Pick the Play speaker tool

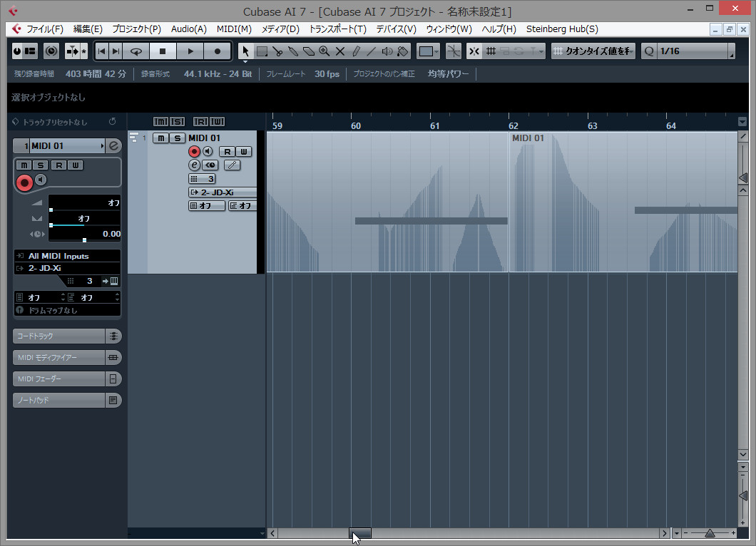pos(387,51)
